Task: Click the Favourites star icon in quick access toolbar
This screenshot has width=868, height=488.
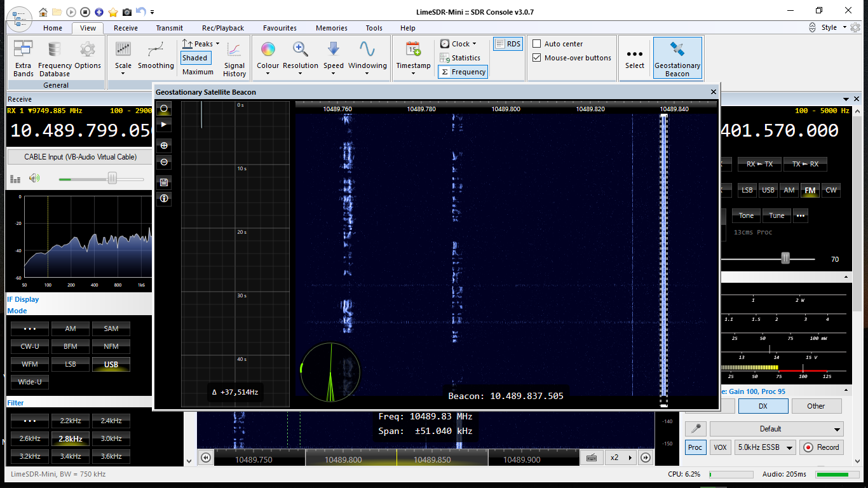Action: (113, 12)
